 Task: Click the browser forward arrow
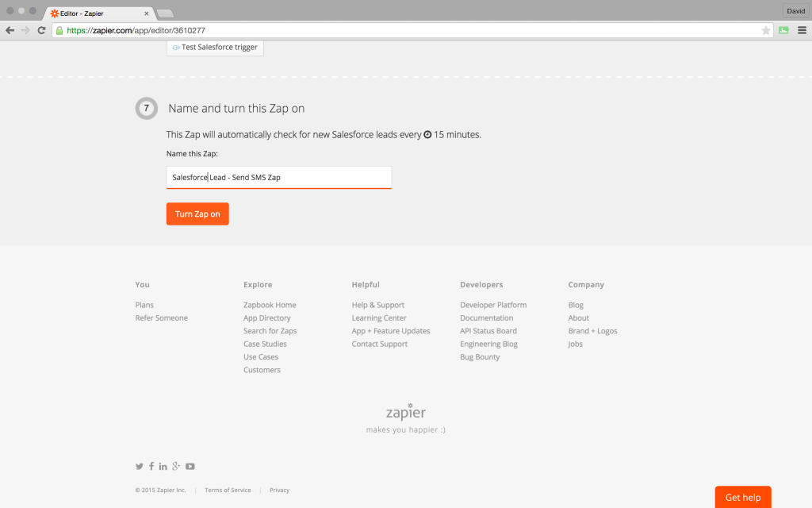coord(25,31)
